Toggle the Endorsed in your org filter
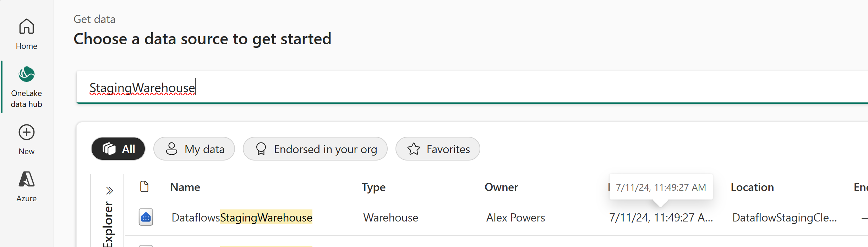868x247 pixels. coord(315,149)
